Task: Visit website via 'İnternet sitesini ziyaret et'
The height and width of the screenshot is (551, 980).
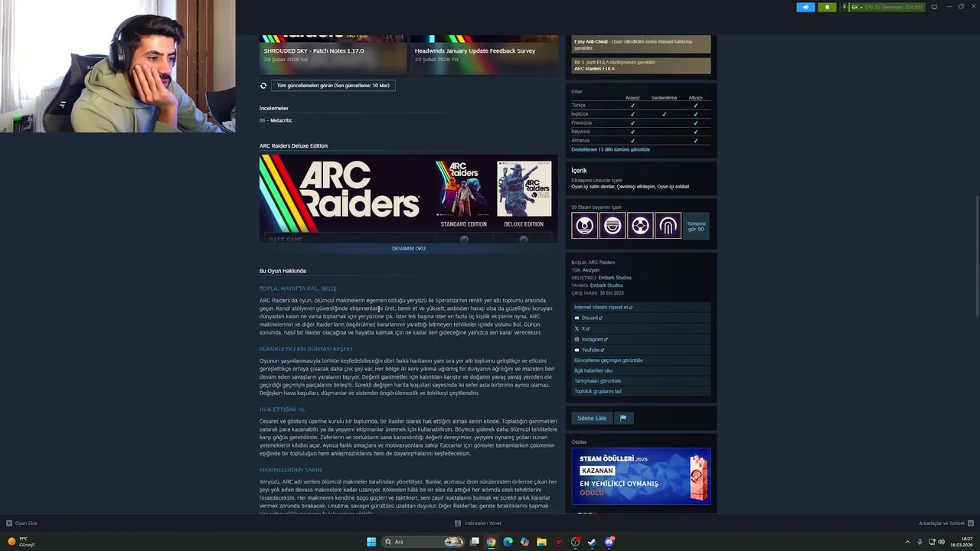Action: click(x=641, y=308)
